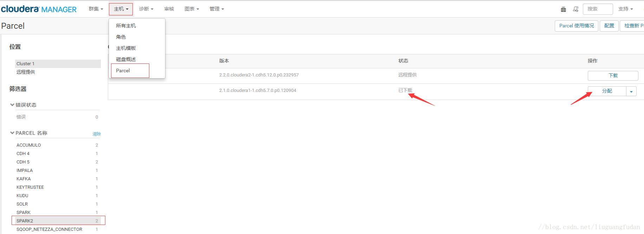Click 分配 for version 2.1.0.cloudera1

point(607,91)
